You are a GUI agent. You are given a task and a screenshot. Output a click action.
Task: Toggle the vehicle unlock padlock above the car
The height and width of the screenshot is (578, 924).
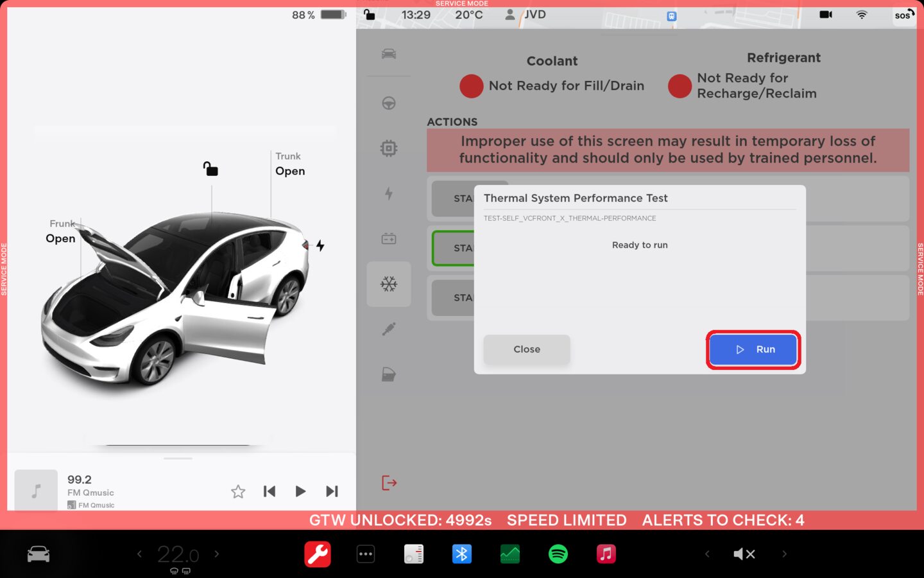coord(210,169)
